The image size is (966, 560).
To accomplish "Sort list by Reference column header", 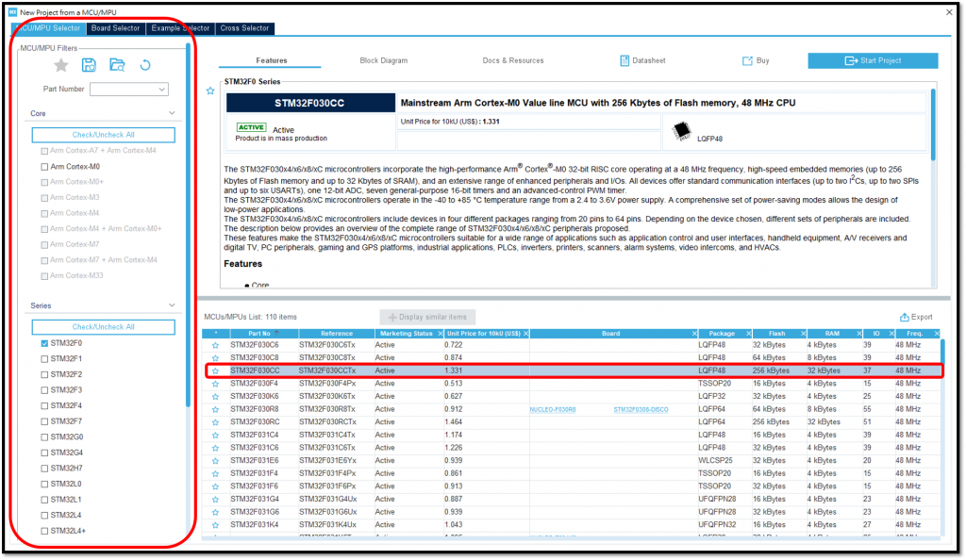I will coord(337,334).
